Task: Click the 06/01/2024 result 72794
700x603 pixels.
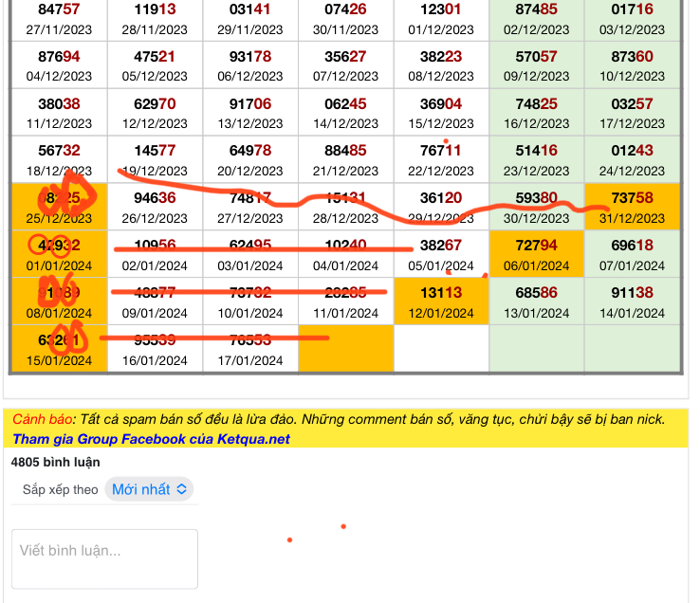Action: 536,254
